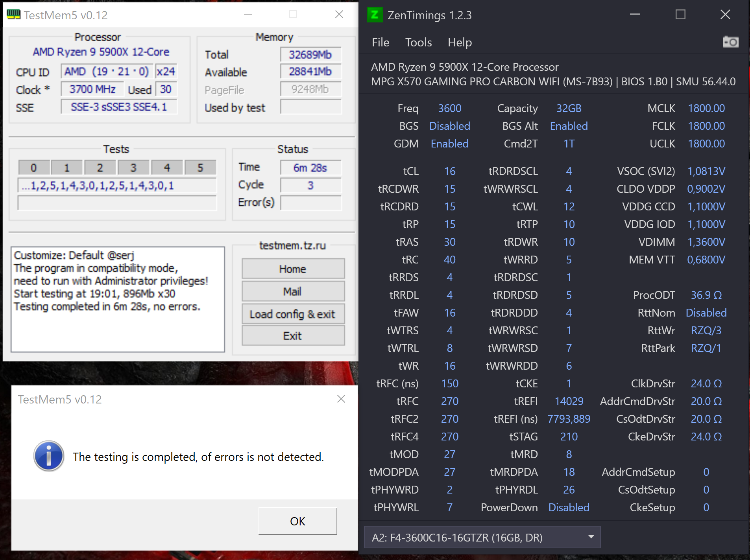Click the VDIMM 1,3600V value
750x560 pixels.
(x=706, y=242)
